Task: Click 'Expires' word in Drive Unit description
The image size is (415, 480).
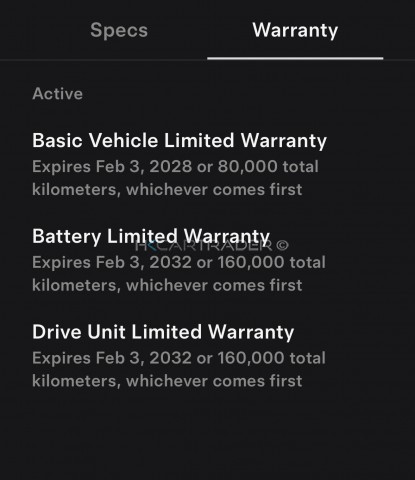Action: click(x=61, y=359)
